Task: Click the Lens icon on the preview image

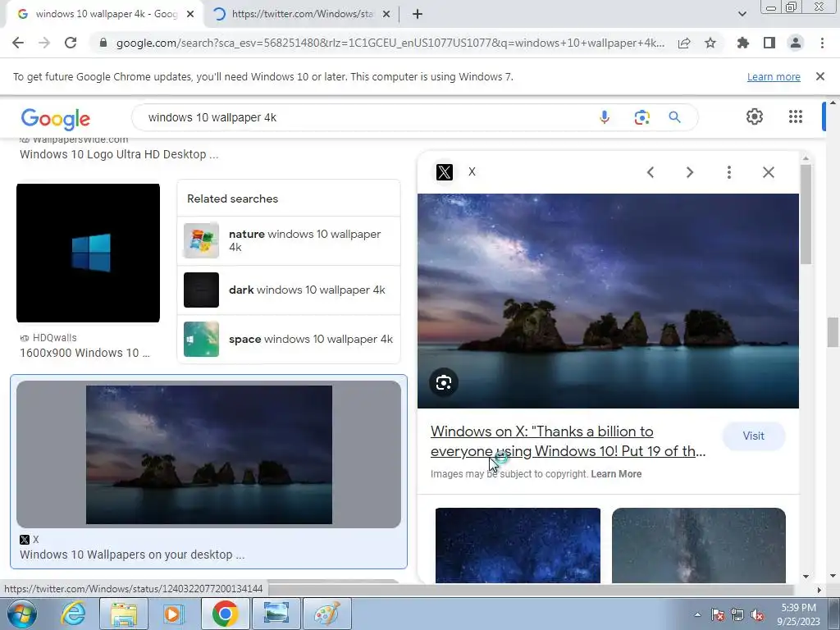Action: [x=444, y=382]
